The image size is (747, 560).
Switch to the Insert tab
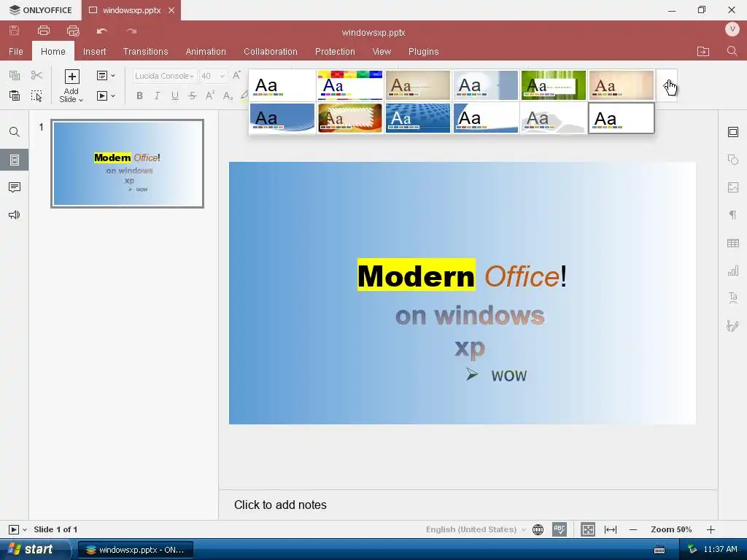point(94,52)
